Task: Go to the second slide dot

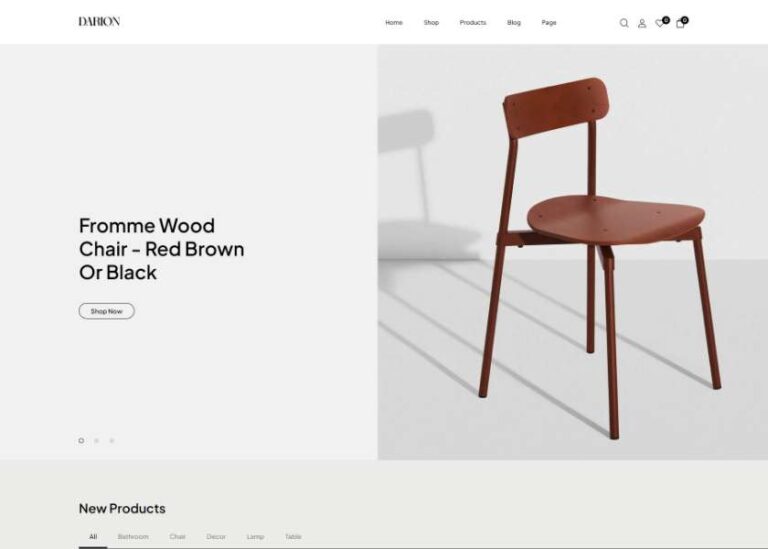Action: (96, 441)
